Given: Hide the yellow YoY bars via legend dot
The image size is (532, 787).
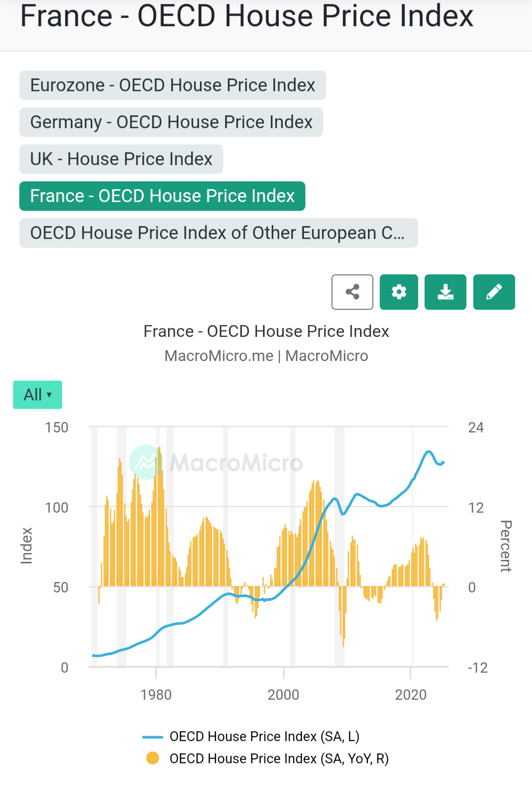Looking at the screenshot, I should click(153, 758).
